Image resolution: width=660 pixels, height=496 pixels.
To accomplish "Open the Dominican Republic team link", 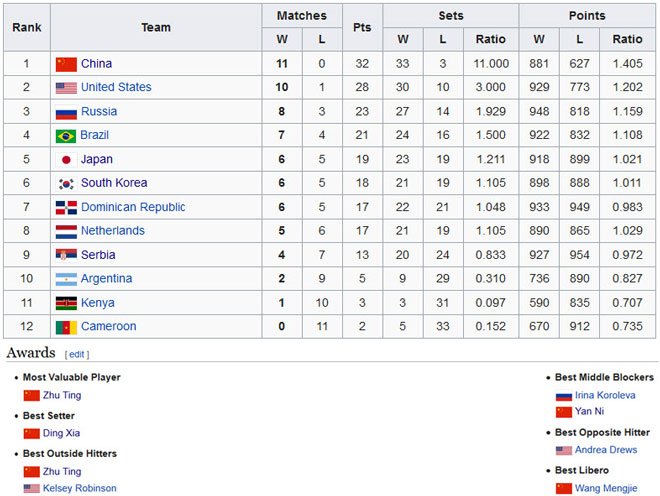I will pyautogui.click(x=133, y=208).
